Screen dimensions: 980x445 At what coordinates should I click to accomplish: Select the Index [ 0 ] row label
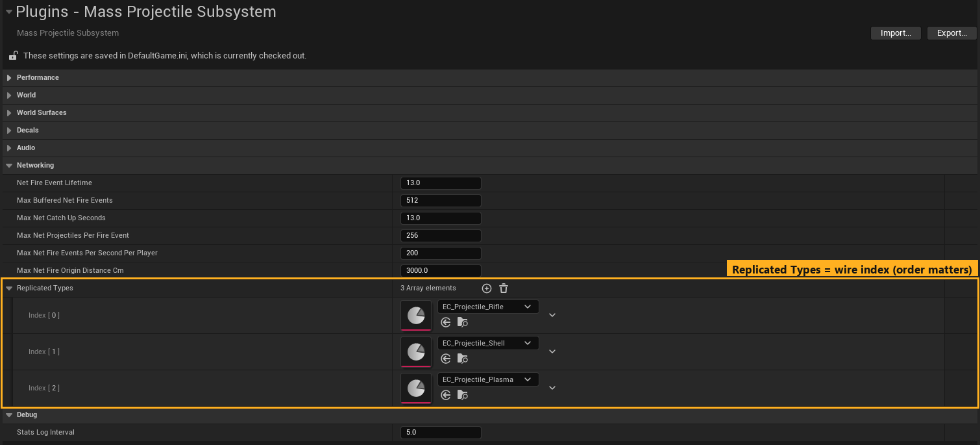(45, 316)
